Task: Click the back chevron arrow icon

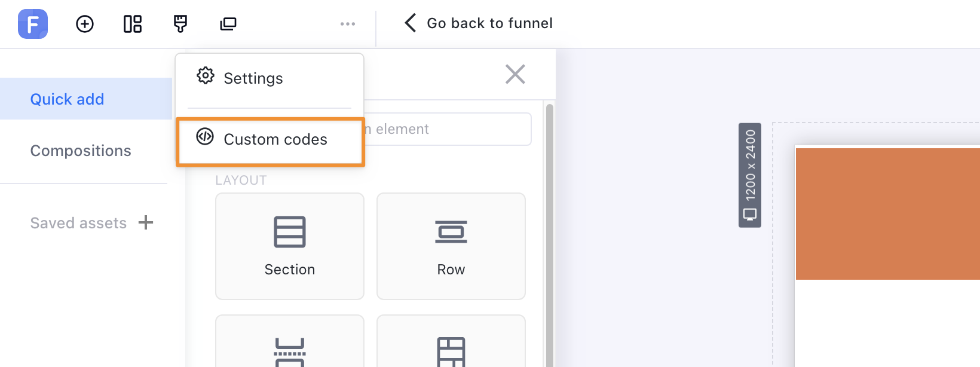Action: [410, 23]
